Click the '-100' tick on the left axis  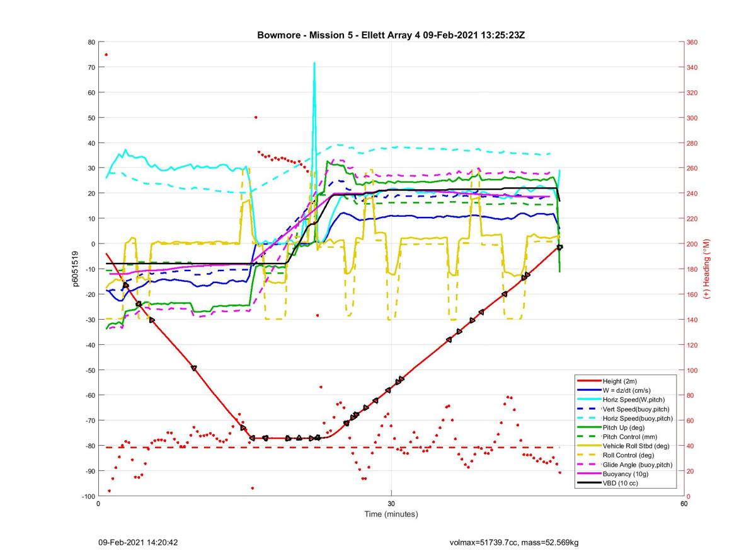[x=88, y=496]
